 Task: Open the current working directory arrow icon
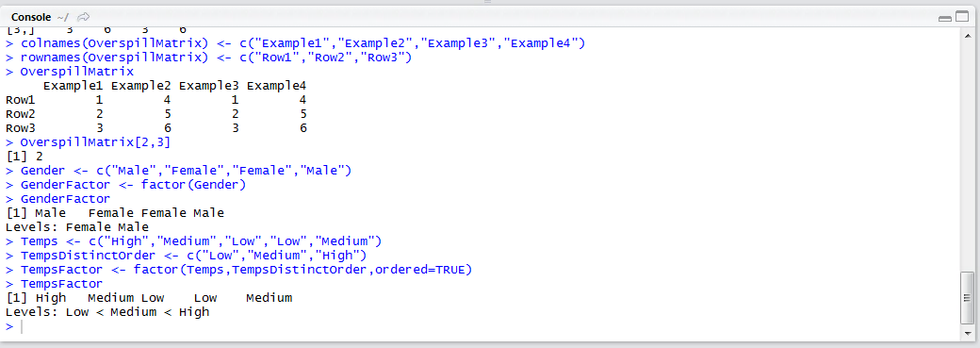[84, 16]
